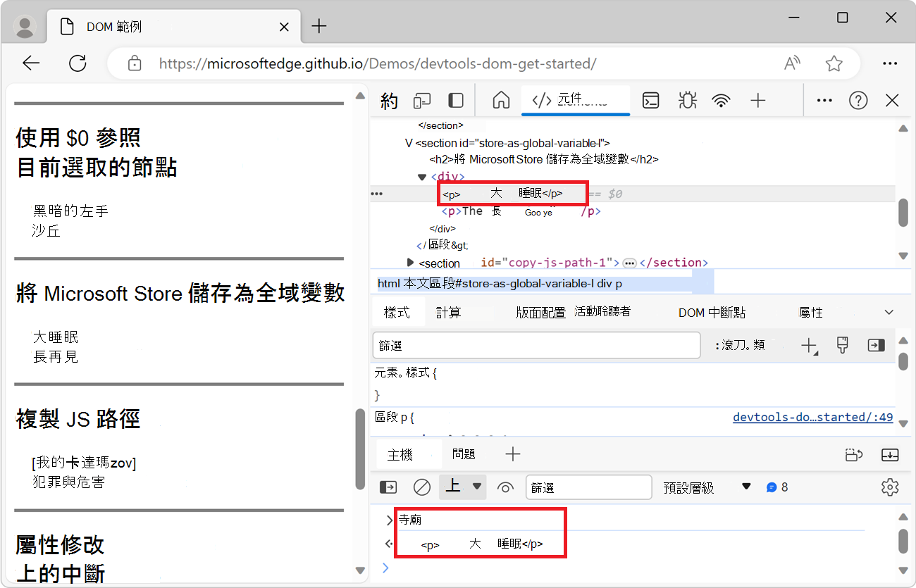The height and width of the screenshot is (588, 916).
Task: Open the 預設層級 log level dropdown
Action: tap(707, 487)
